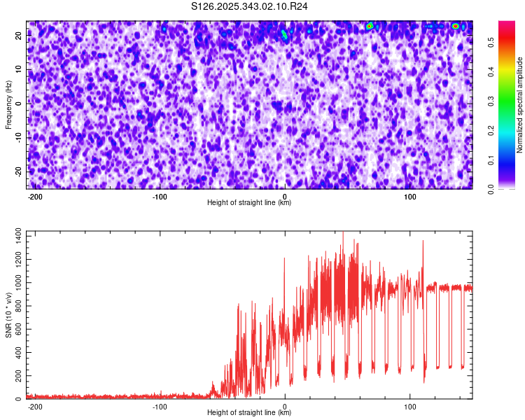Click the Normalized spectral amplitude colorbar label
This screenshot has height=420, width=525.
520,104
